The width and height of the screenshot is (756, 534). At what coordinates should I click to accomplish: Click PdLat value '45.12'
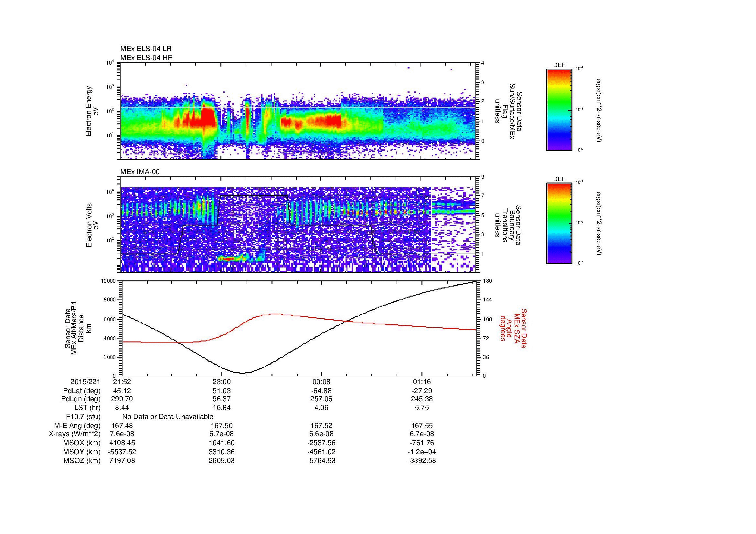(122, 391)
